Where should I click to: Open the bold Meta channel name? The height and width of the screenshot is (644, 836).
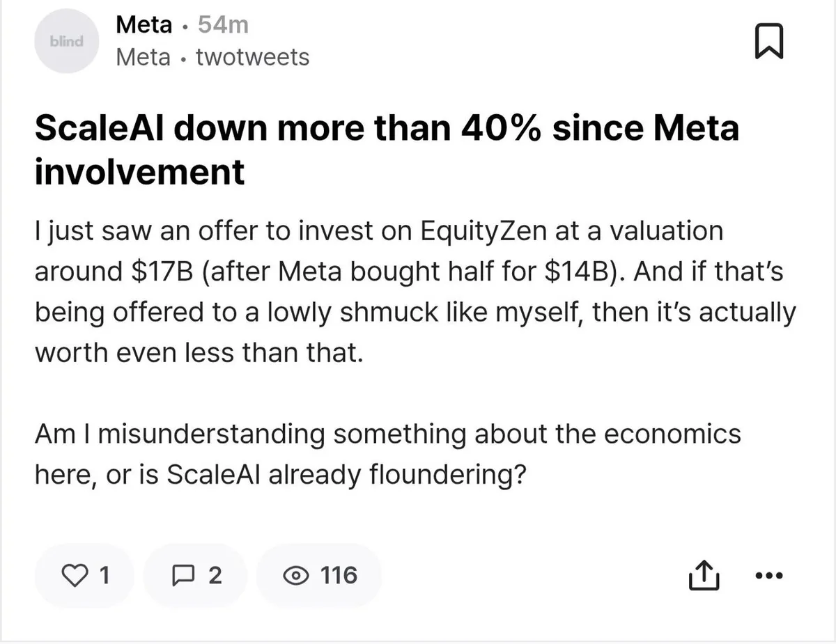coord(144,25)
